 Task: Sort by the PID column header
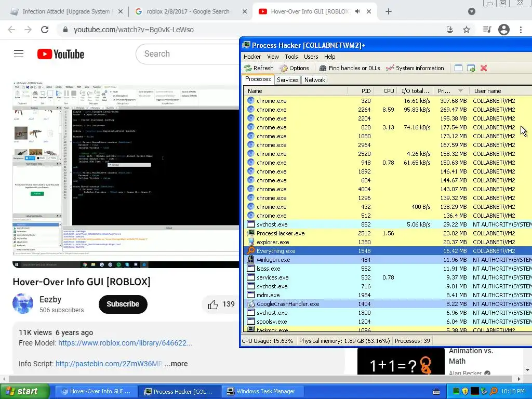tap(361, 91)
